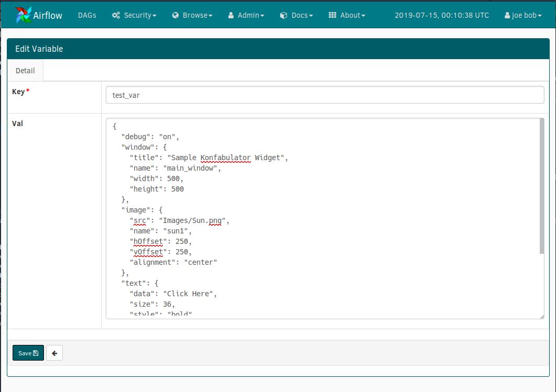Select the Detail tab
Image resolution: width=556 pixels, height=392 pixels.
(x=25, y=71)
